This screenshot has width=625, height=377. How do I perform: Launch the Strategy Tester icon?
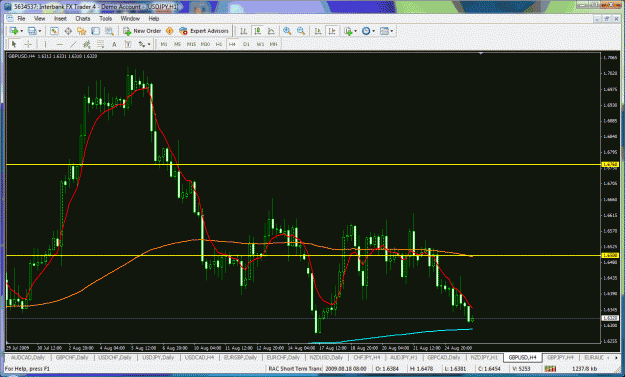[109, 31]
